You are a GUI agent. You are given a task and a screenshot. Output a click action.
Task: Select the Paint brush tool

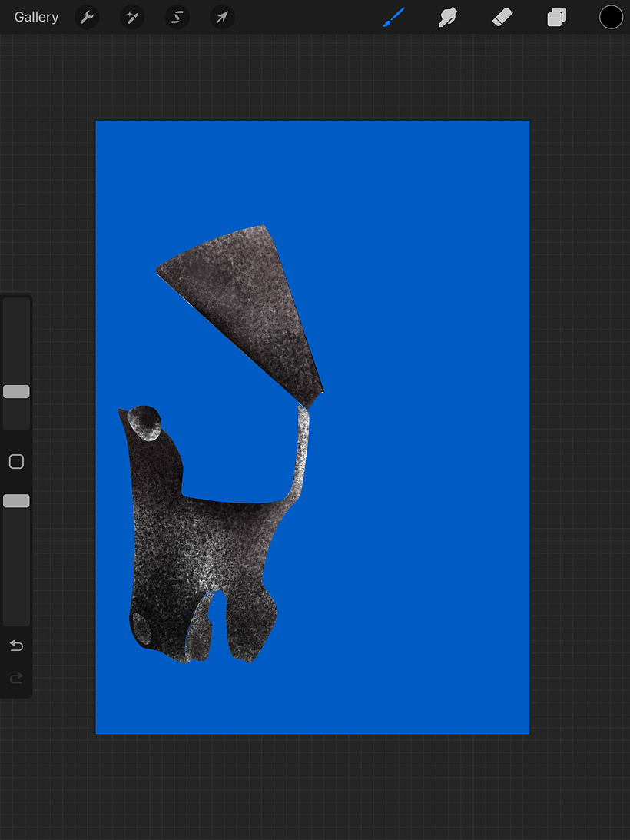pos(393,17)
